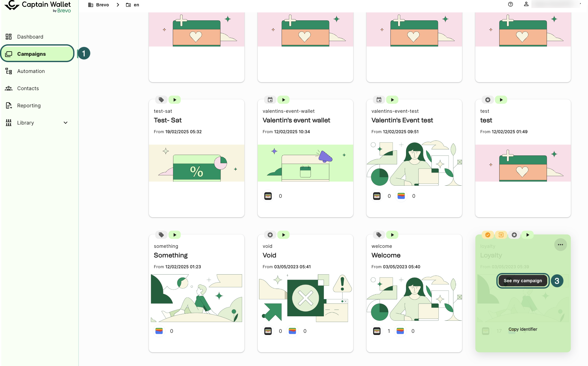This screenshot has height=366, width=588.
Task: Click the orange verified badge on Loyalty card
Action: (487, 235)
